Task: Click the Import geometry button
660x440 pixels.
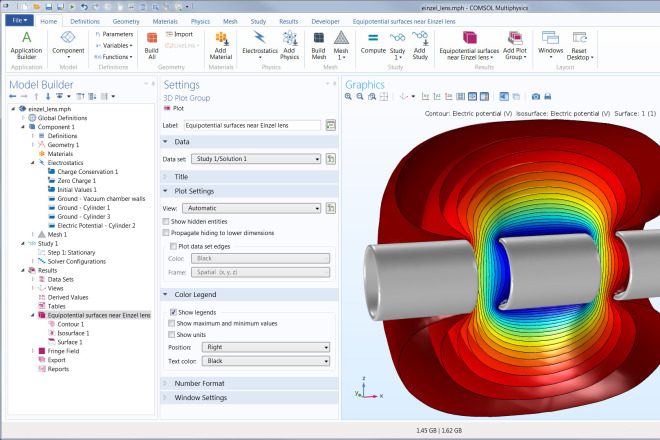Action: click(x=179, y=34)
